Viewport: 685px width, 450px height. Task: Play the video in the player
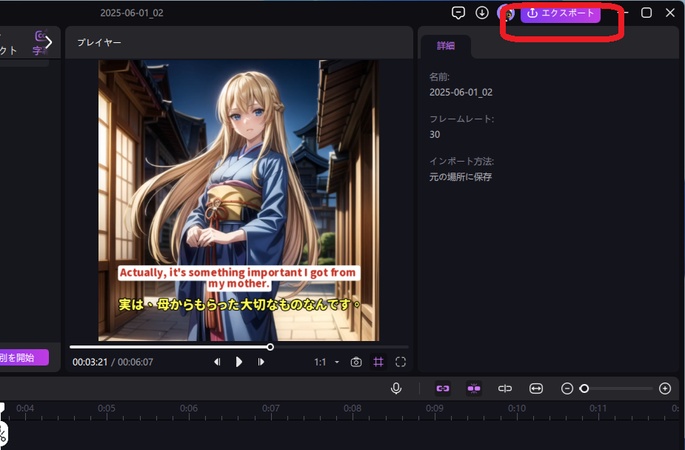[239, 362]
